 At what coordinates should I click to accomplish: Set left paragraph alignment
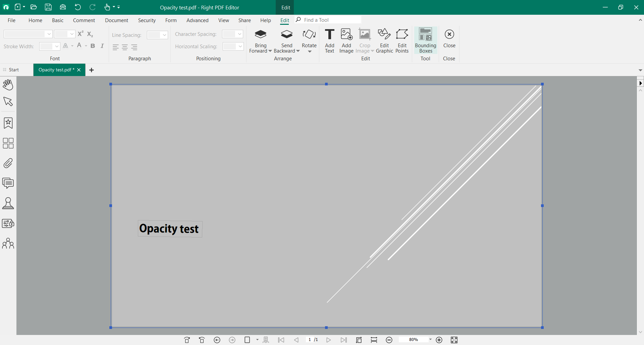point(115,47)
